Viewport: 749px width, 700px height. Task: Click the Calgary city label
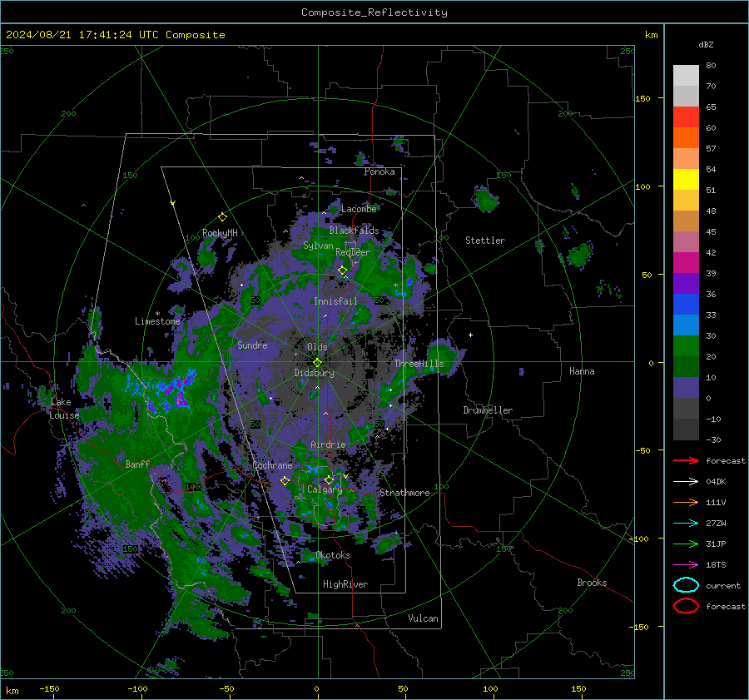tap(325, 489)
